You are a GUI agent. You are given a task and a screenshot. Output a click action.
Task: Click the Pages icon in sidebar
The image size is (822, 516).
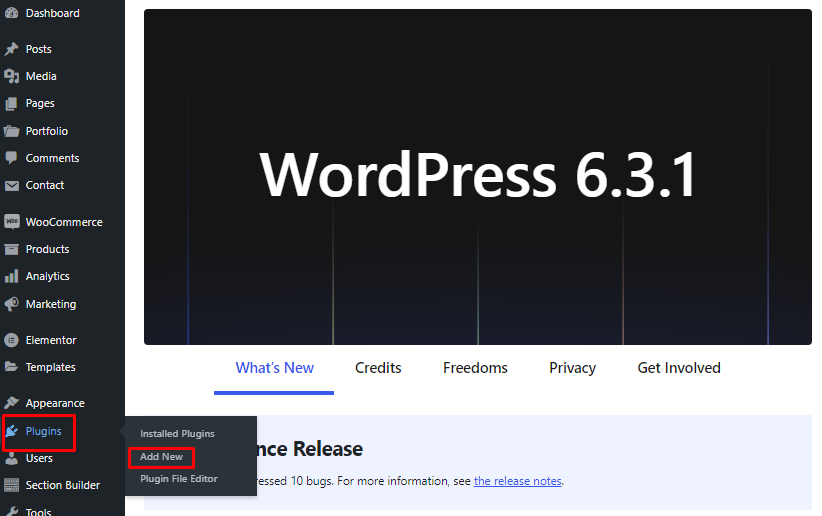(12, 103)
